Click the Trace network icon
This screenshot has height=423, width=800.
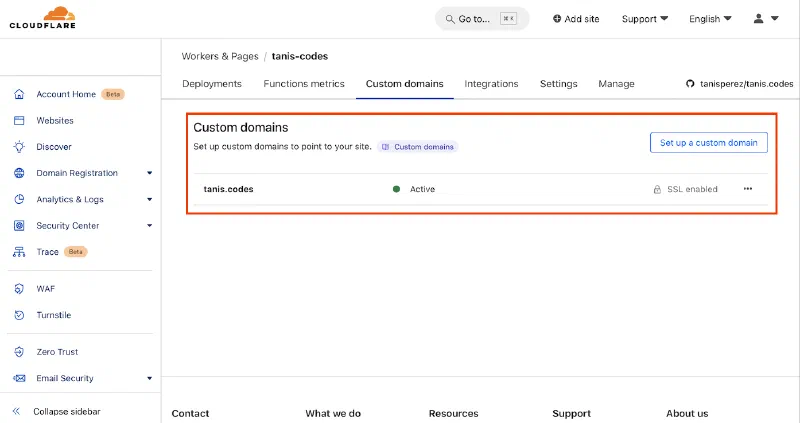coord(19,252)
